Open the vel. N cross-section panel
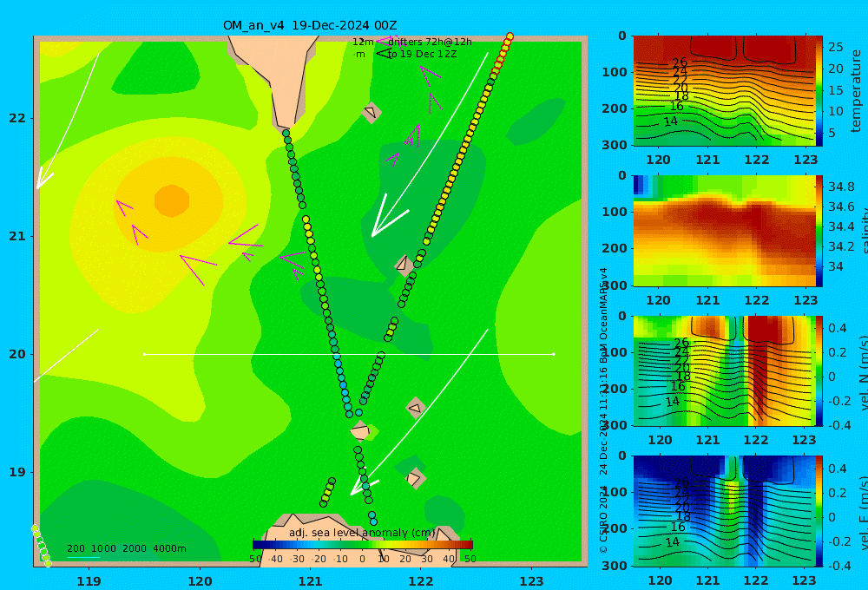 pos(724,370)
